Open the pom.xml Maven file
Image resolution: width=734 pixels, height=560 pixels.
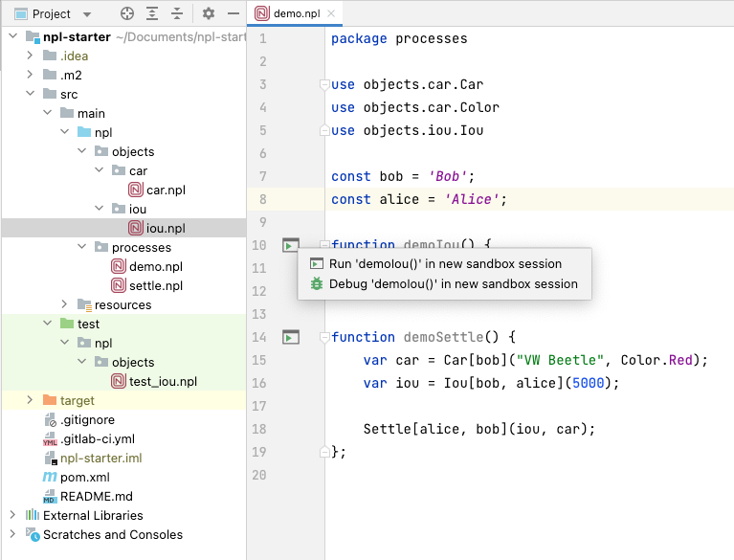pyautogui.click(x=86, y=477)
